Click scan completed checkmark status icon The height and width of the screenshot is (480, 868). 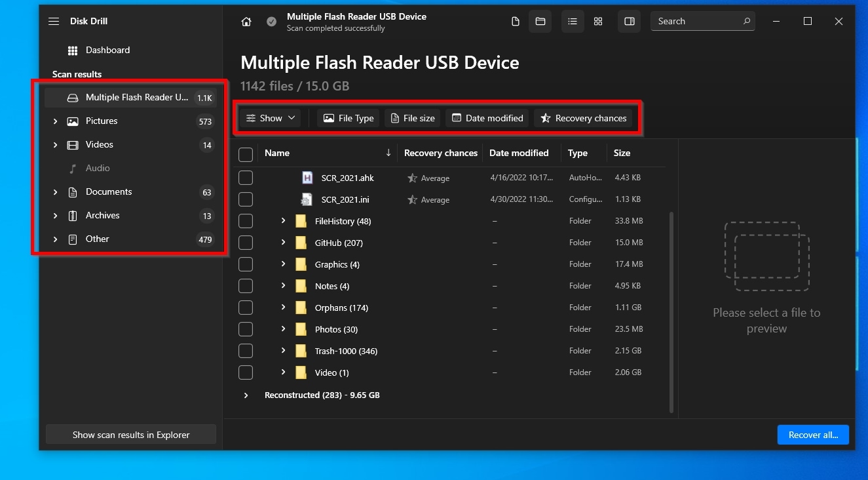pyautogui.click(x=271, y=22)
